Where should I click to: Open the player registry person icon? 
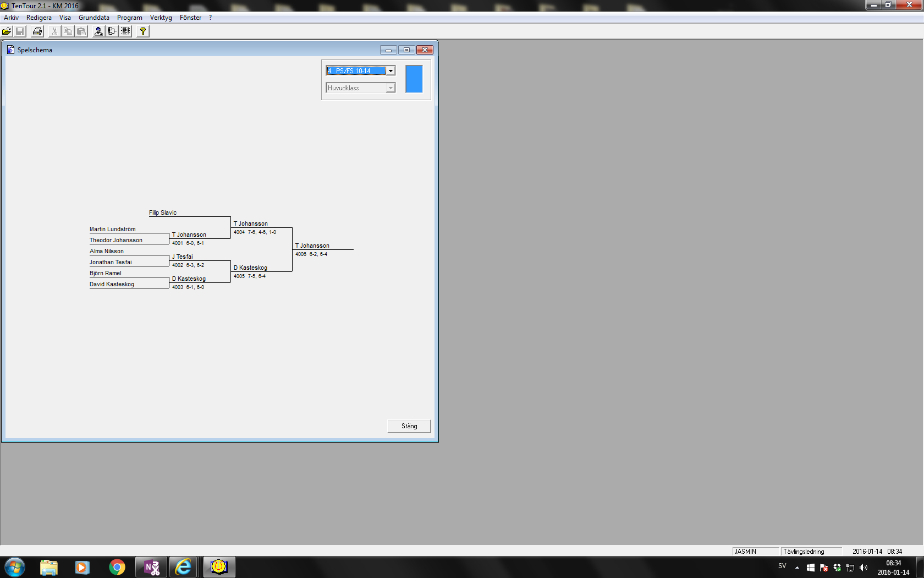click(x=98, y=31)
